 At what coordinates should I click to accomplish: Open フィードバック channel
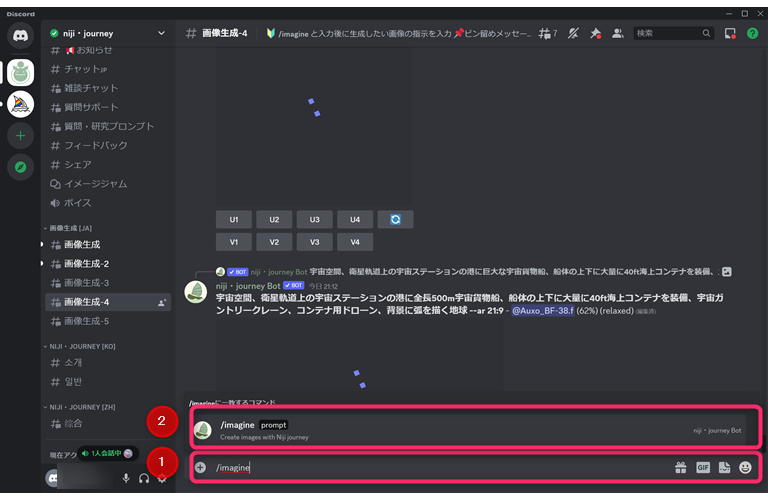[x=108, y=145]
